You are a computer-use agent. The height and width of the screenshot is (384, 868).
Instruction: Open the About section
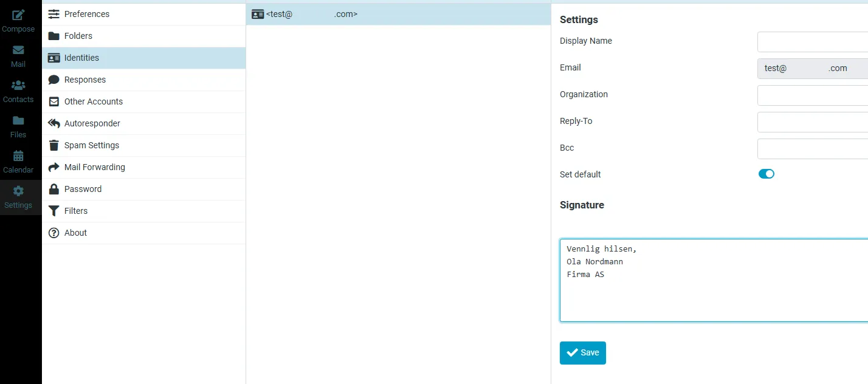(143, 233)
